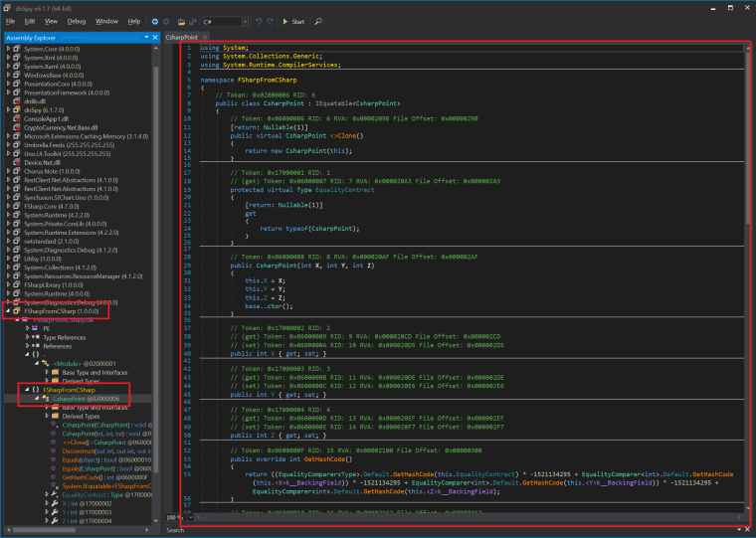
Task: Click the Undo toolbar icon
Action: coord(258,20)
